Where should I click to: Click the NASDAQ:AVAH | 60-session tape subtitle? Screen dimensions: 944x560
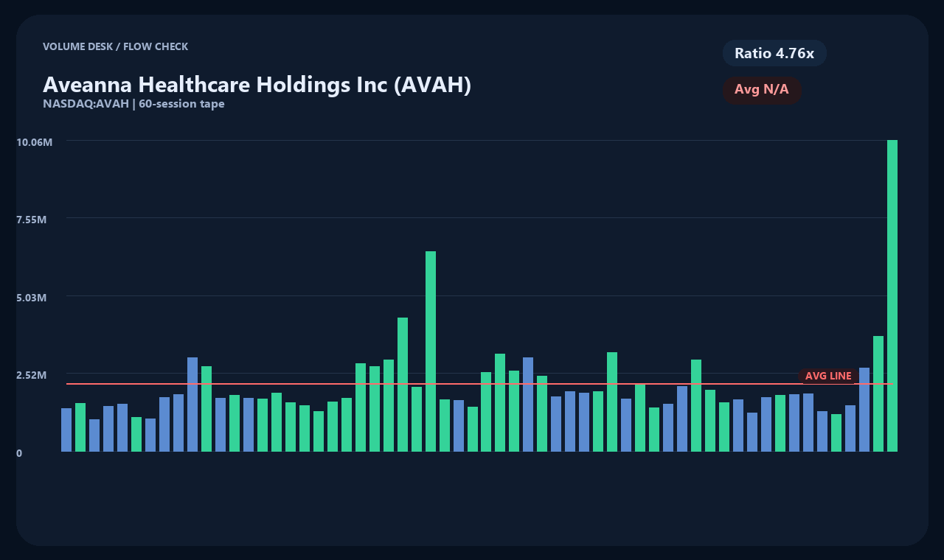[x=133, y=104]
